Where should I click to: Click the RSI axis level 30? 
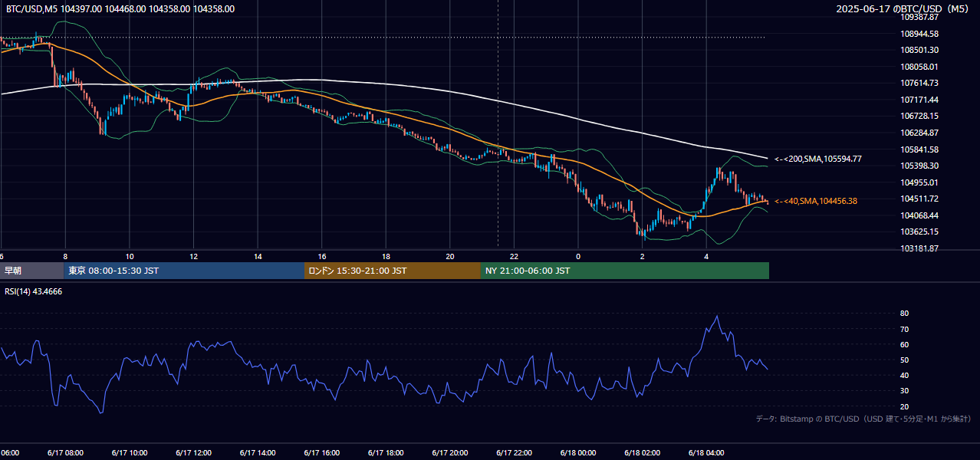point(905,391)
